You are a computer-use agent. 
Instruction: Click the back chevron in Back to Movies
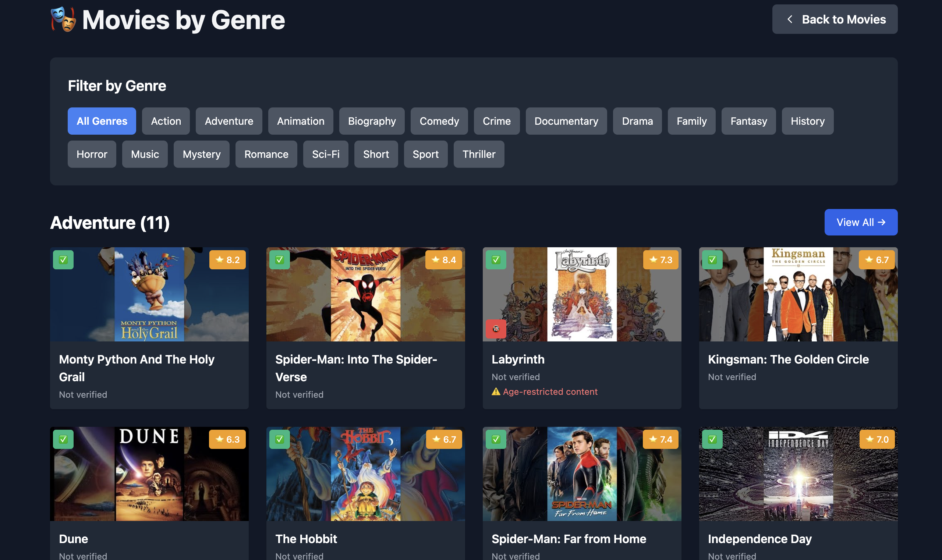point(790,19)
